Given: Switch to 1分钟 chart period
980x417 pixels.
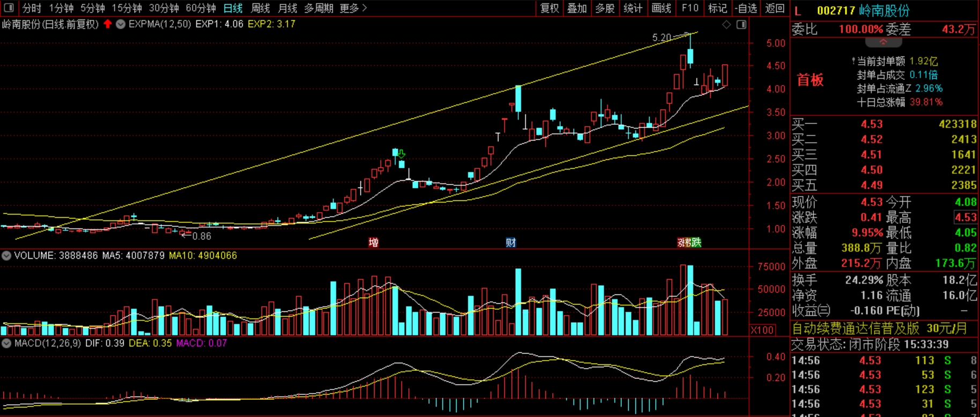Looking at the screenshot, I should coord(61,8).
